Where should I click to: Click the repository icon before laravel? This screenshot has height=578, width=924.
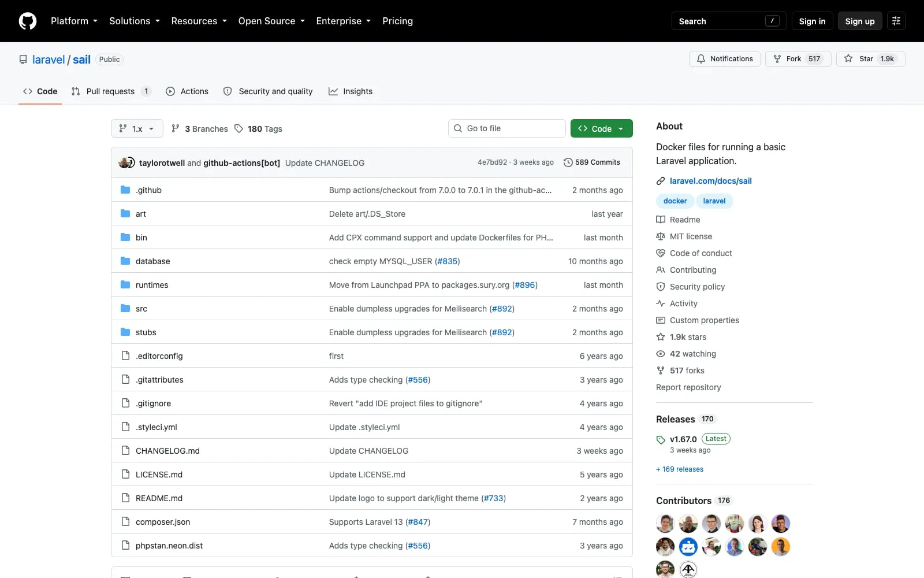click(x=23, y=60)
